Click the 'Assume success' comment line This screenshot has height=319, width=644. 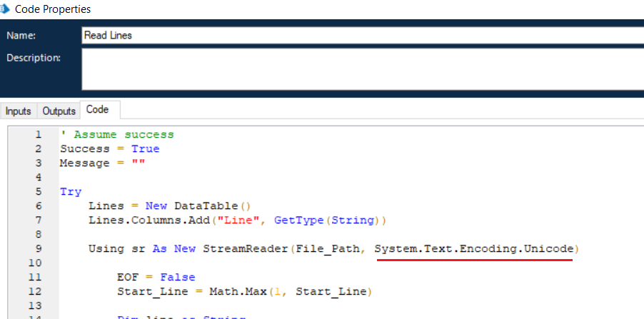coord(117,134)
